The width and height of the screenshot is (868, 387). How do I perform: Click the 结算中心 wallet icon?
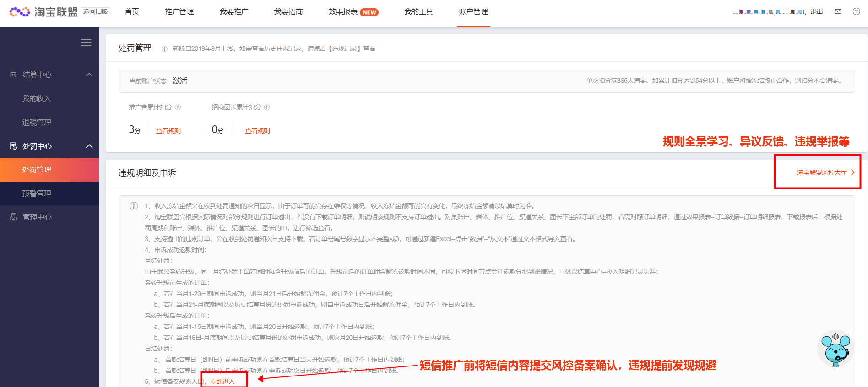tap(13, 75)
